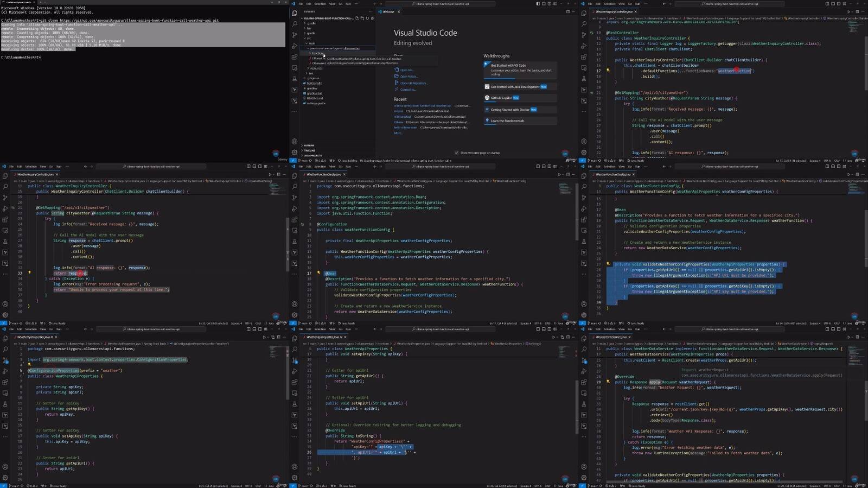The width and height of the screenshot is (868, 488).
Task: Toggle primary side bar in Welcome window
Action: [x=538, y=4]
